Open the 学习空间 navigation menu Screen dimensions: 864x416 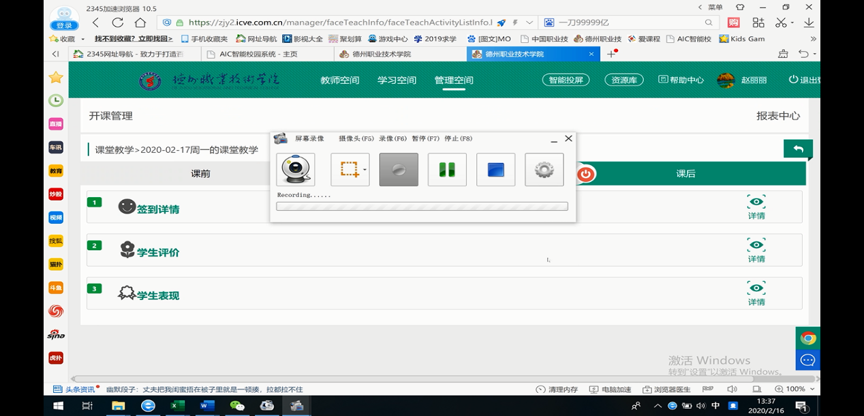(396, 80)
